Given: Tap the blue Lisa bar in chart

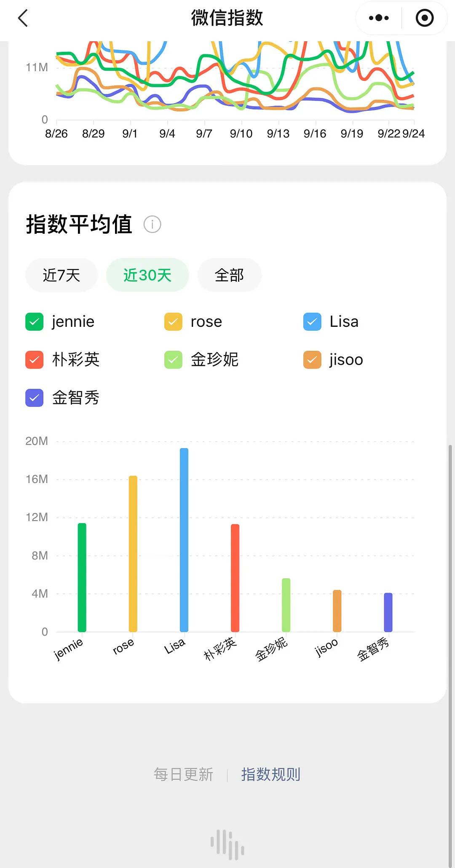Looking at the screenshot, I should [184, 540].
